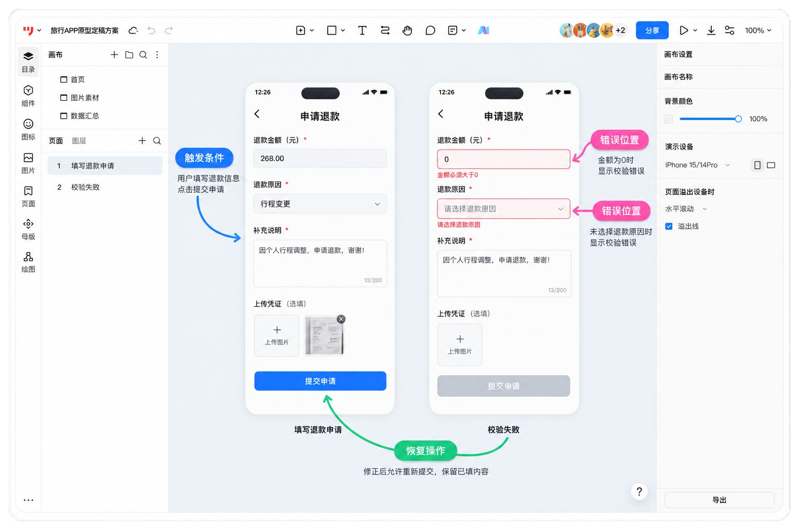The image size is (798, 532).
Task: Expand the rectangle shape tool dropdown
Action: click(343, 31)
